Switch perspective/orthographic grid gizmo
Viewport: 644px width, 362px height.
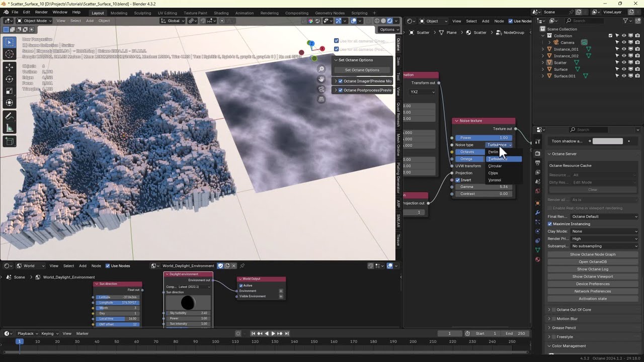[321, 99]
